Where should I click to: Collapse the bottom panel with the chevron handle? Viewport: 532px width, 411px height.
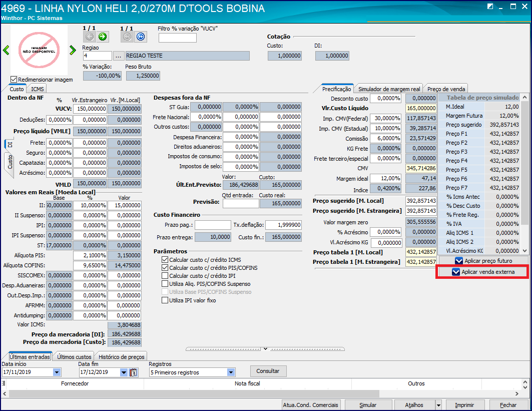[265, 349]
